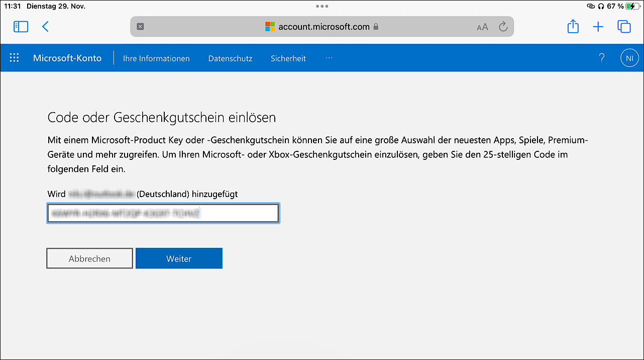644x360 pixels.
Task: Open the Ihre Informationen section
Action: 156,58
